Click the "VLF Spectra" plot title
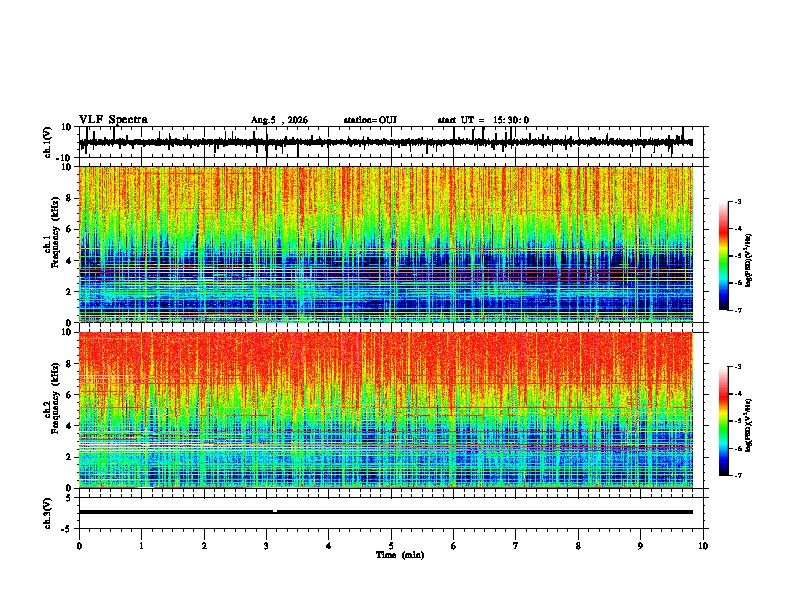The image size is (792, 612). (113, 119)
